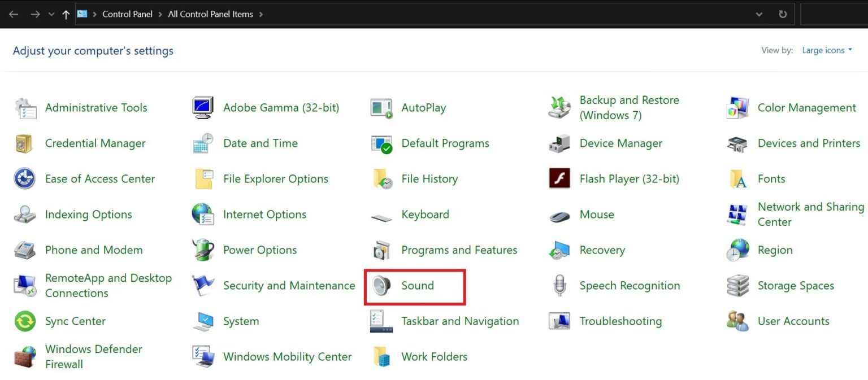Launch the Date and Time settings
868x380 pixels.
[x=260, y=143]
